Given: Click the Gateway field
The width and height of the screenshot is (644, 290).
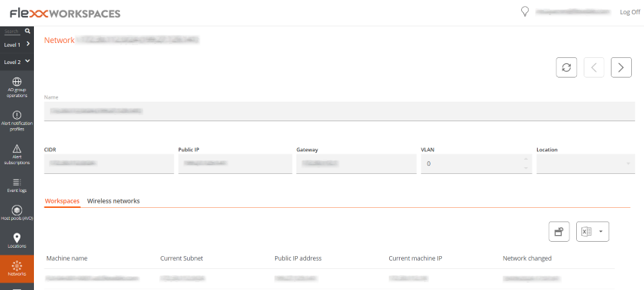Looking at the screenshot, I should [x=356, y=163].
